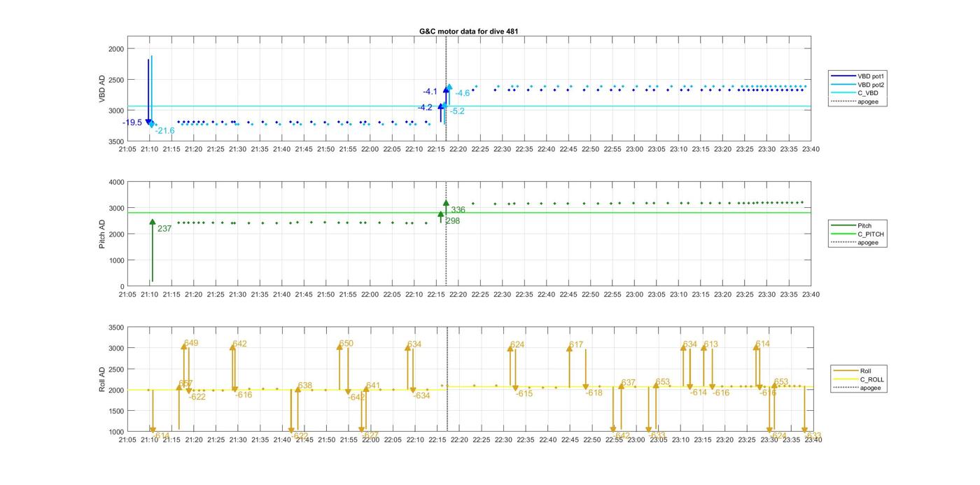Click the '-4.1' VBD data label
This screenshot has height=485, width=980.
(x=430, y=92)
